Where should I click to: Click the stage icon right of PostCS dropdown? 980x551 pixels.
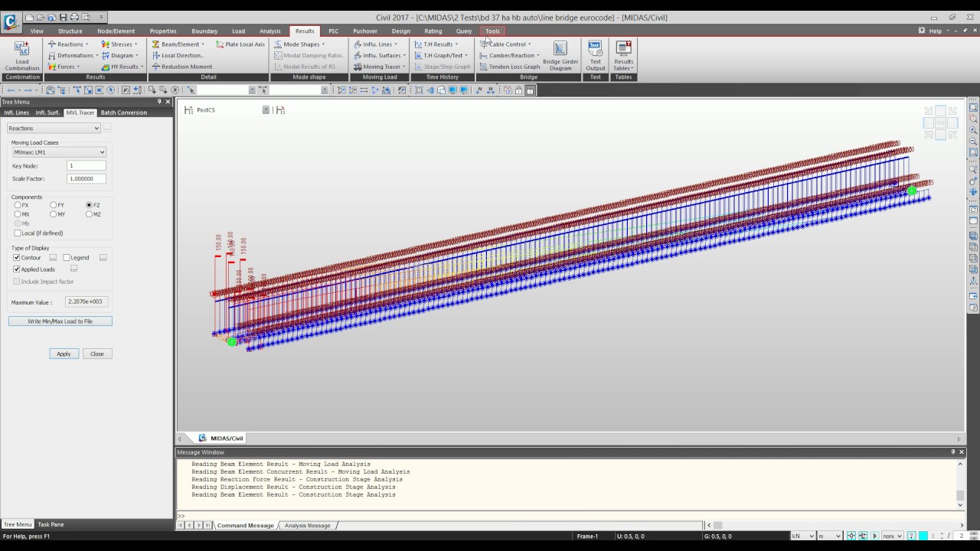point(280,110)
